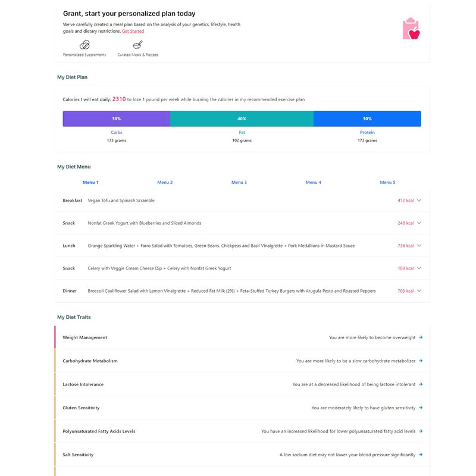Open Gluten Sensitivity trait arrow
476x476 pixels.
coord(421,408)
